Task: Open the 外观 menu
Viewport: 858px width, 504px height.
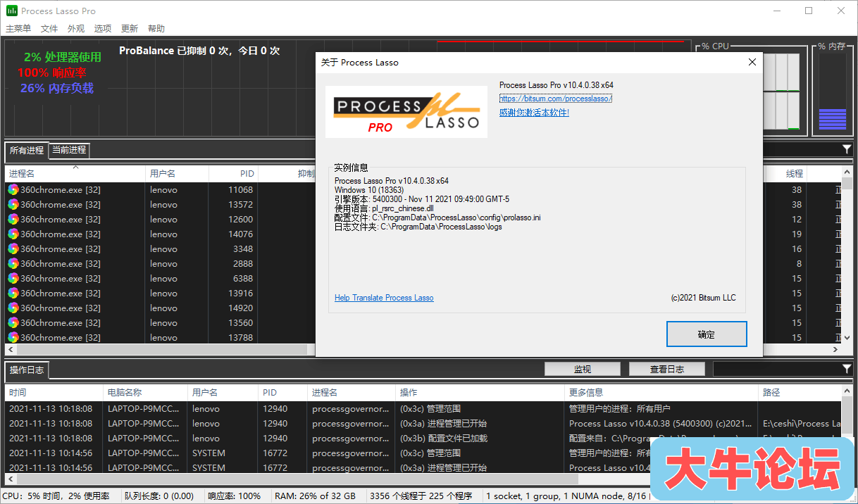Action: click(76, 29)
